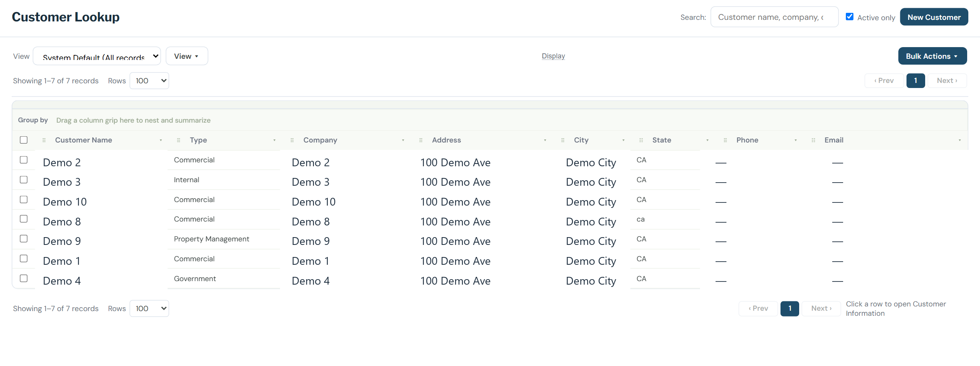Click the Type column grip icon

178,140
